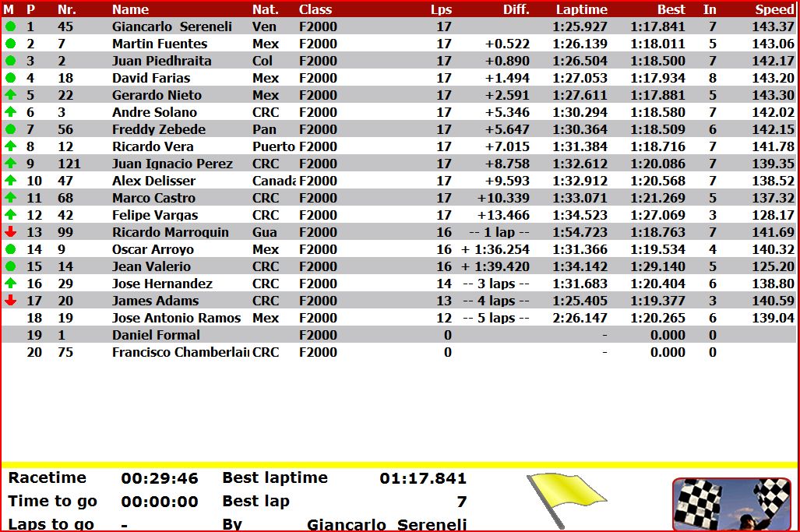Click green dot beside Freddy Zebede

point(10,129)
